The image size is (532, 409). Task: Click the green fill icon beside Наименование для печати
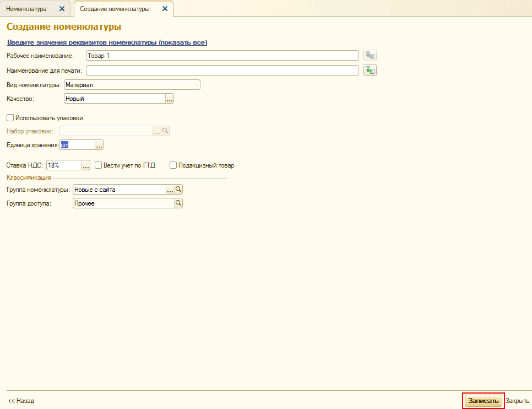pyautogui.click(x=370, y=70)
